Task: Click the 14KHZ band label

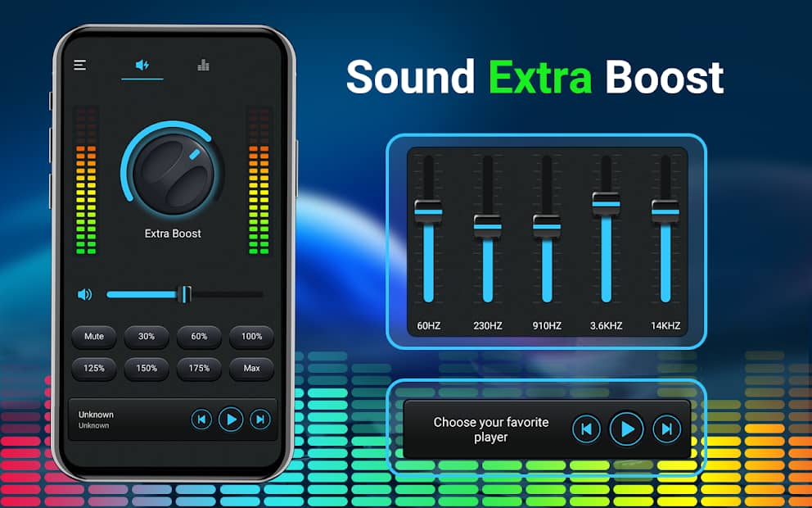Action: point(665,326)
